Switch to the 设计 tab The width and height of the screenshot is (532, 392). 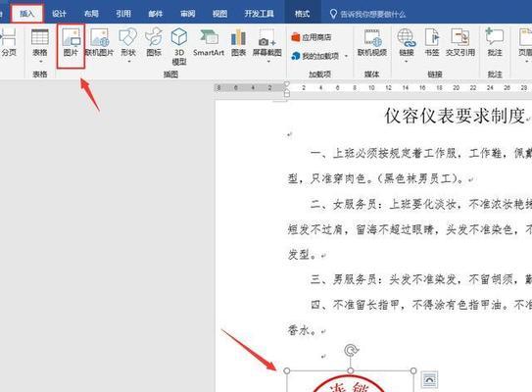(x=59, y=14)
